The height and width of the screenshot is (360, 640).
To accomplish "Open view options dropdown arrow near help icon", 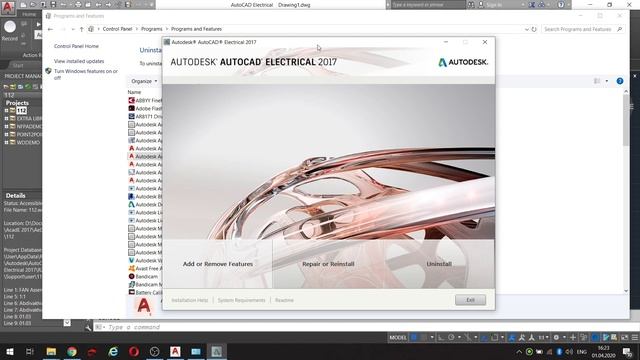I will (607, 81).
